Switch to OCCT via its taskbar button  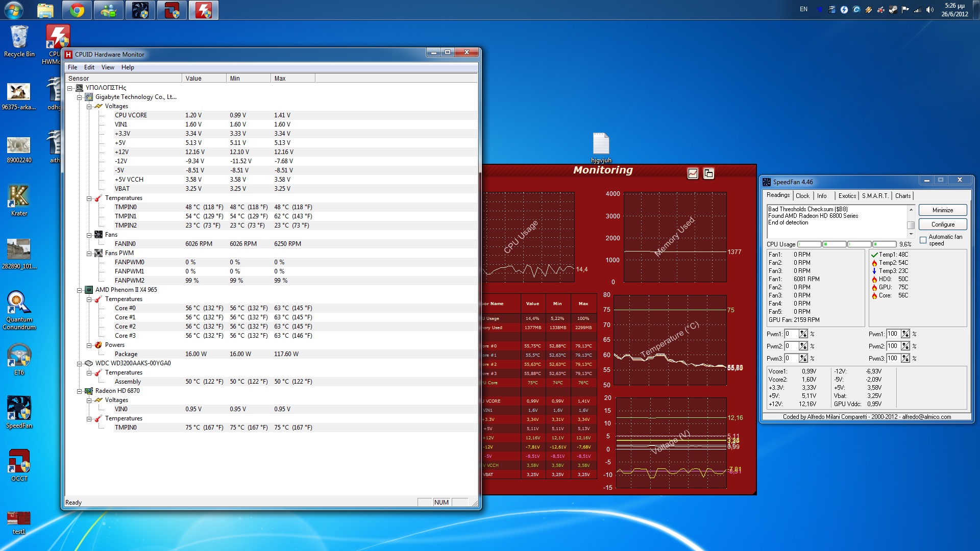pyautogui.click(x=172, y=10)
